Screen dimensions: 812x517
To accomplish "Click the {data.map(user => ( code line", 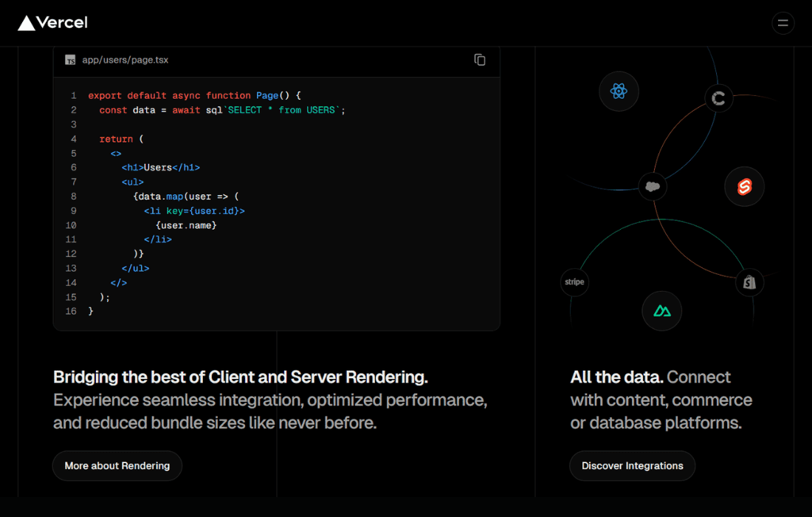I will 186,196.
